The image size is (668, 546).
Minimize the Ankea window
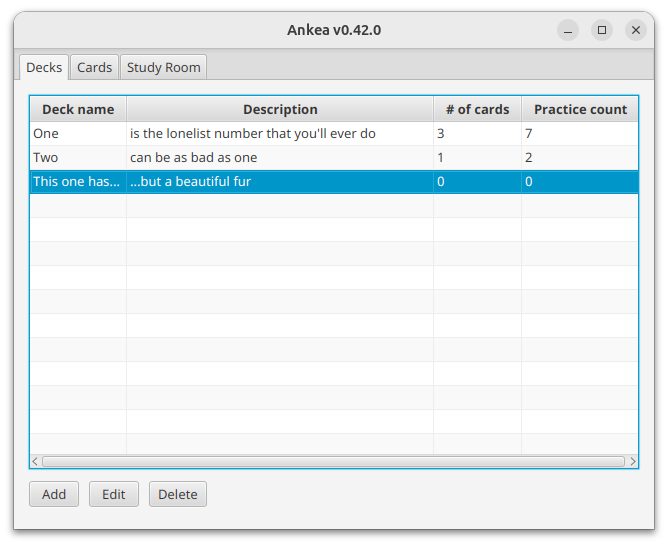pos(568,30)
